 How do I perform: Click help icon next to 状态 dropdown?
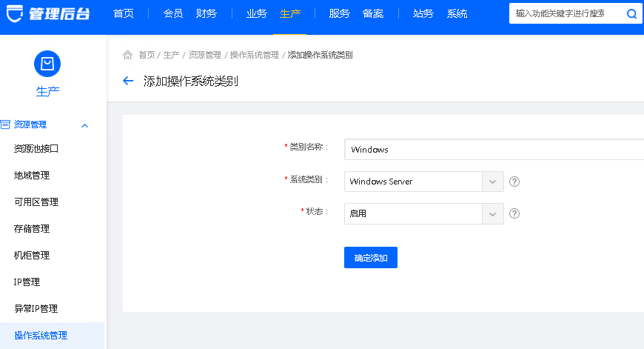[x=514, y=213]
